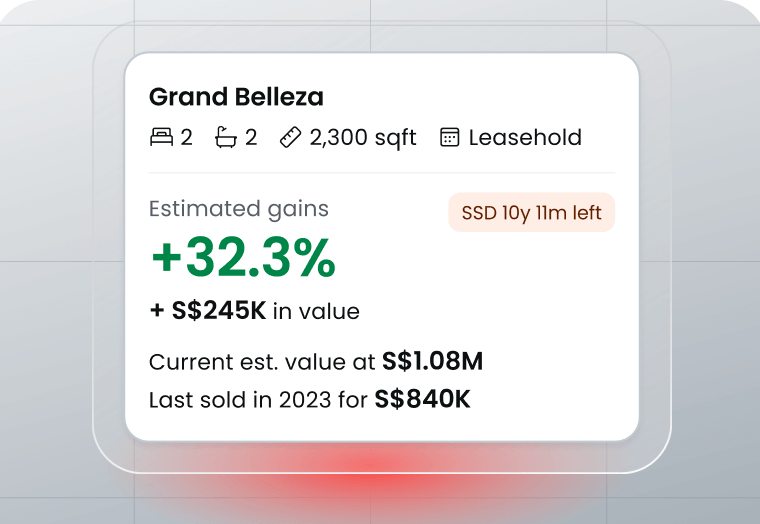Click the ruler floor-area icon

pos(290,138)
